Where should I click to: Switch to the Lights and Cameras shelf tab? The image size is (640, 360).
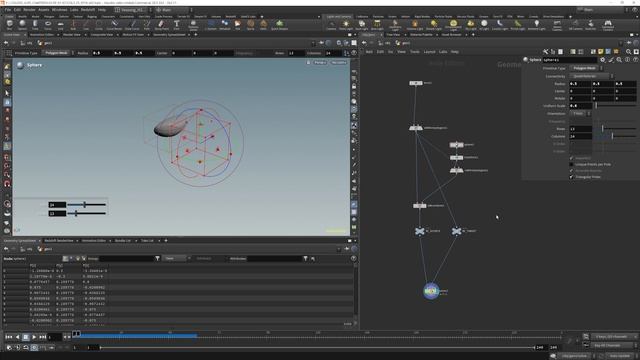[339, 17]
